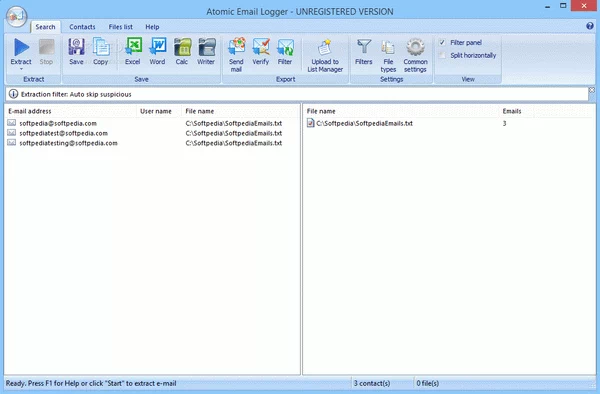Sort by User name column header
The image size is (600, 394).
pos(159,111)
